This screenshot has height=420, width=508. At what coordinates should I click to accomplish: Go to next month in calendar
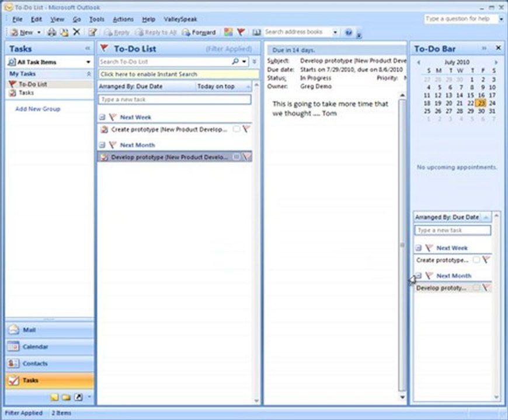(496, 62)
